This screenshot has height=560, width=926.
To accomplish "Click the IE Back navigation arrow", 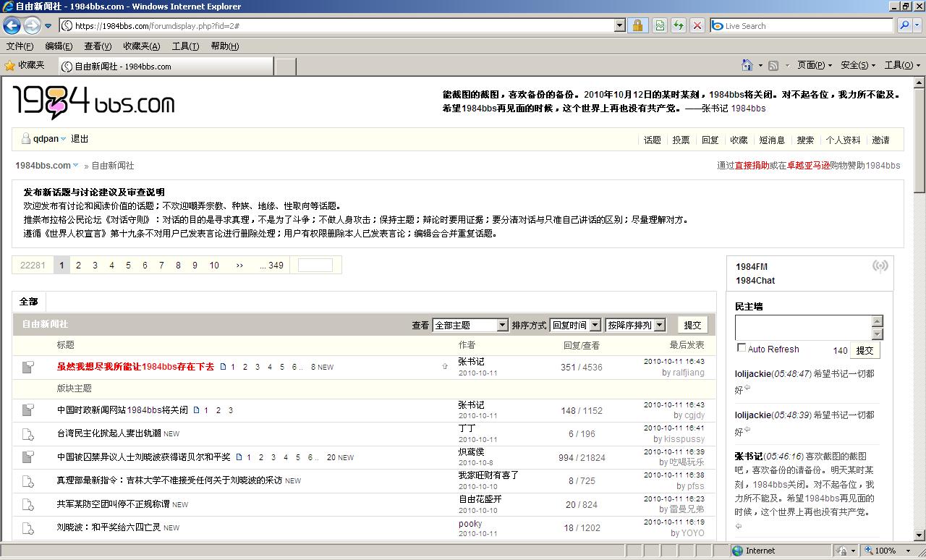I will 12,25.
